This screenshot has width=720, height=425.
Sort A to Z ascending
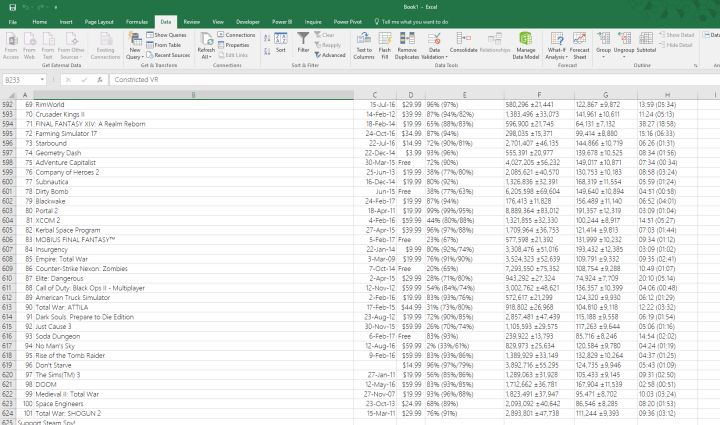(267, 39)
